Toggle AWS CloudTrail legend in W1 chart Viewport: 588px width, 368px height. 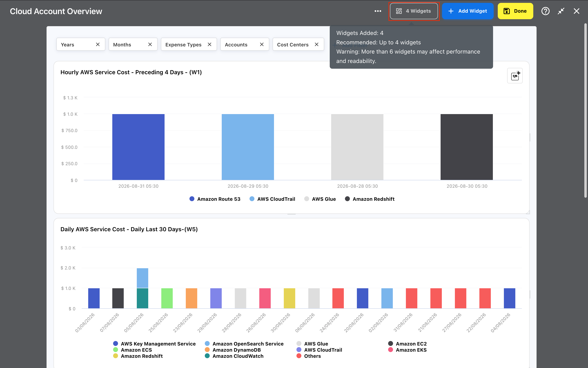[x=272, y=199]
